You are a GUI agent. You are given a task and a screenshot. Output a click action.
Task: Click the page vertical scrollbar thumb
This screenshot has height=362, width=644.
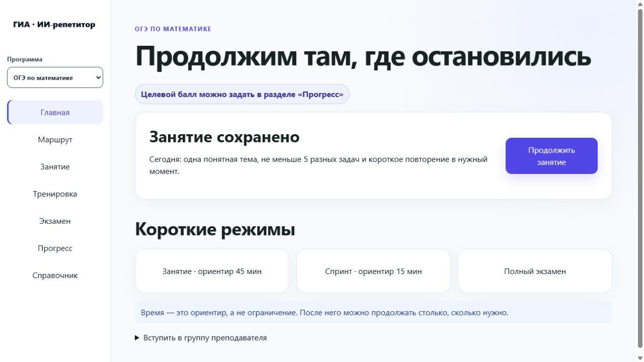pos(640,178)
